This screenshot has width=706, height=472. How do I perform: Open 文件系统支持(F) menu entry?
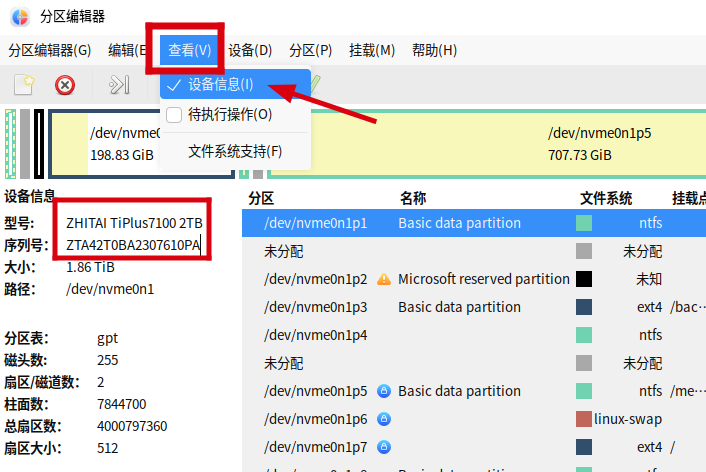[235, 151]
